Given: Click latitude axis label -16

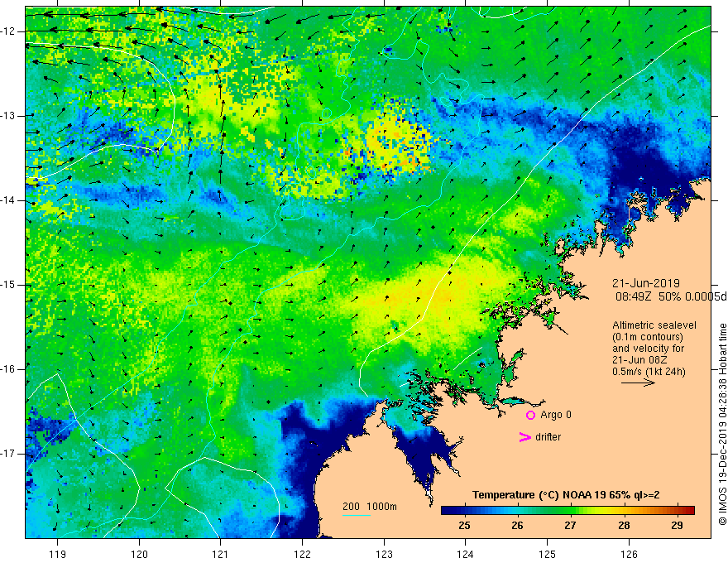Looking at the screenshot, I should click(8, 369).
